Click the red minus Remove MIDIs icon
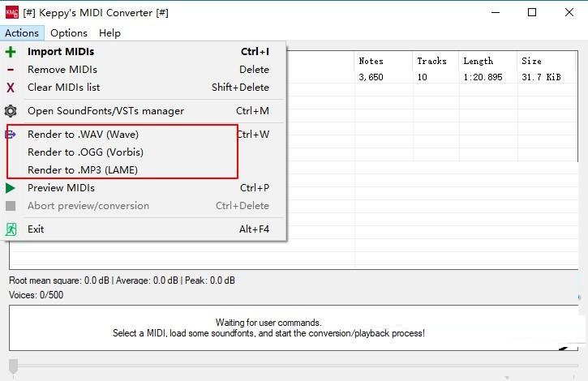This screenshot has width=588, height=381. click(11, 70)
